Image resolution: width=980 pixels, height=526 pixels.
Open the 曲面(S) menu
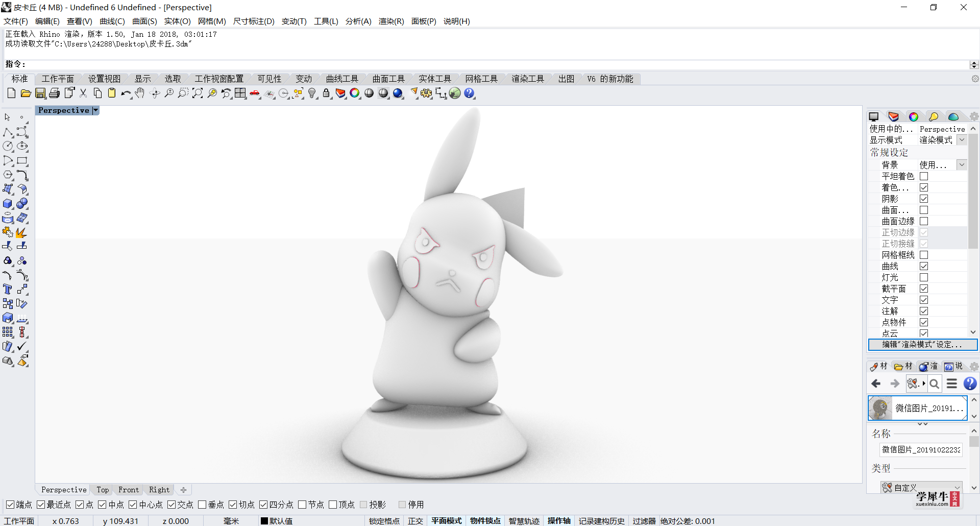click(144, 21)
